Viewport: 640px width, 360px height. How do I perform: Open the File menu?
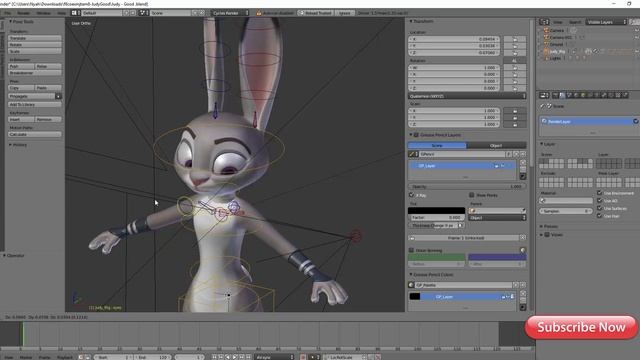pyautogui.click(x=8, y=13)
